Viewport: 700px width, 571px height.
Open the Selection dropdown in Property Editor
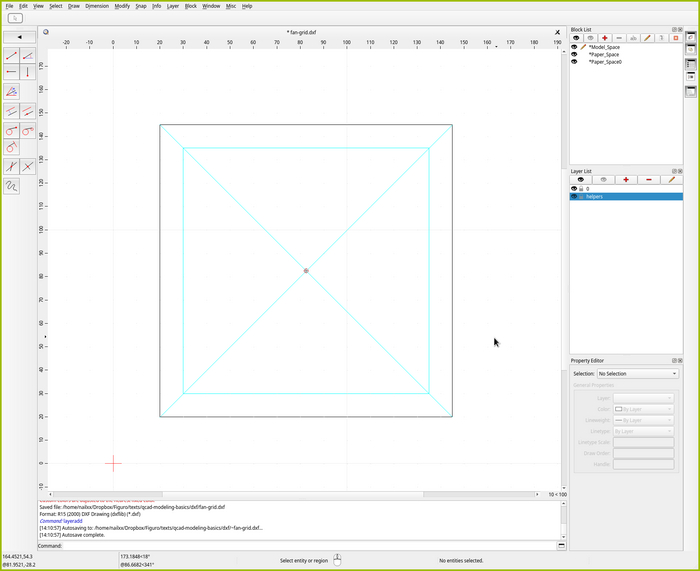(x=637, y=373)
